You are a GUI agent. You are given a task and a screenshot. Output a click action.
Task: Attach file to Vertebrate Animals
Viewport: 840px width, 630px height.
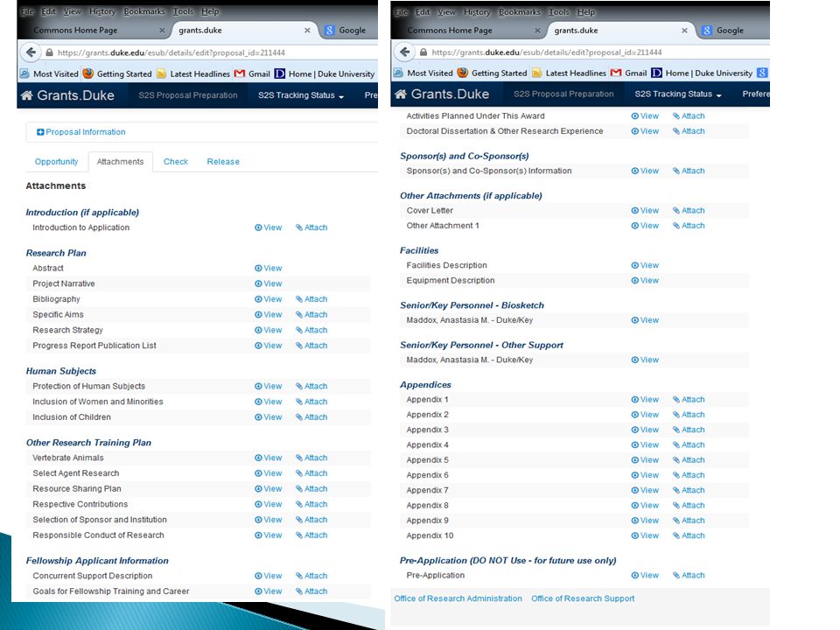coord(311,458)
